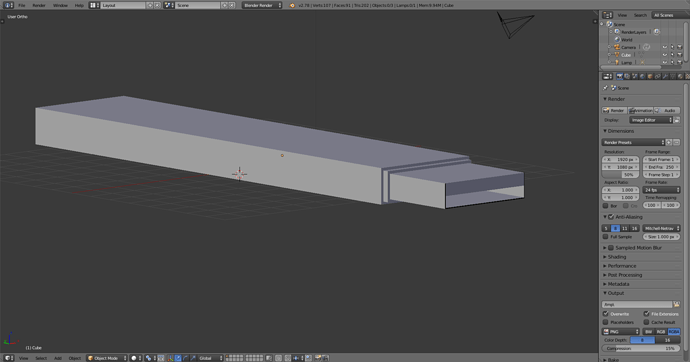Screen dimensions: 690x362
Task: Open the Select menu in 3D header
Action: [x=41, y=358]
